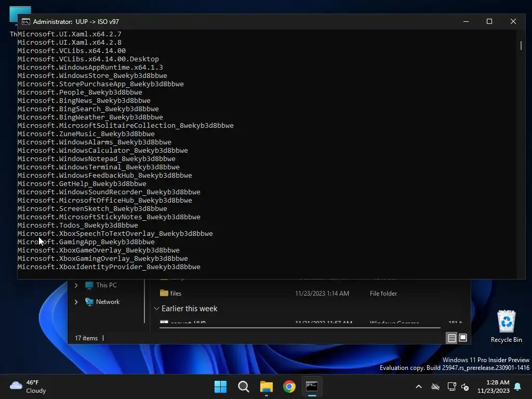This screenshot has width=532, height=399.
Task: Click line Microsoft.UI.Xaml.x64.2.7
Action: pos(70,34)
